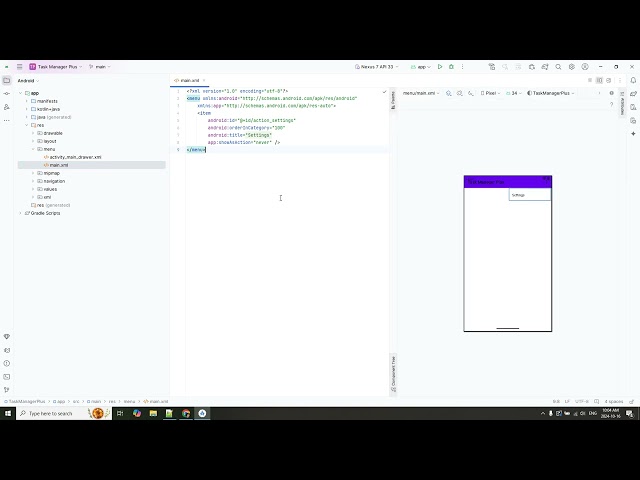Click the Windows taskbar search box
640x480 pixels.
click(x=64, y=413)
